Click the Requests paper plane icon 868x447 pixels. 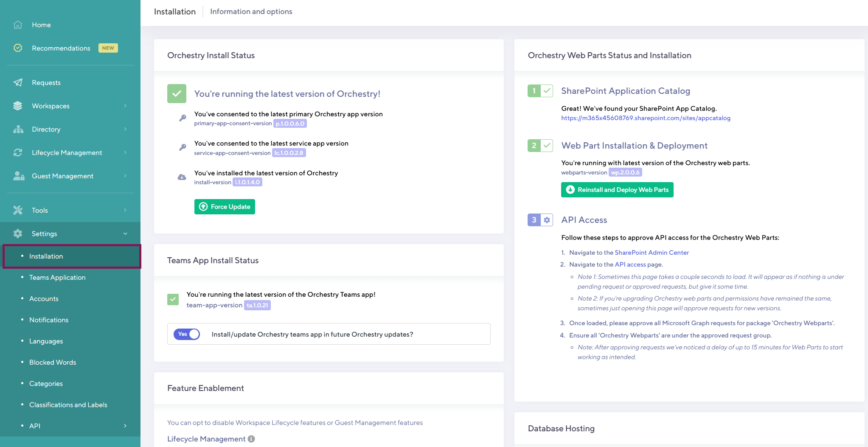point(18,82)
